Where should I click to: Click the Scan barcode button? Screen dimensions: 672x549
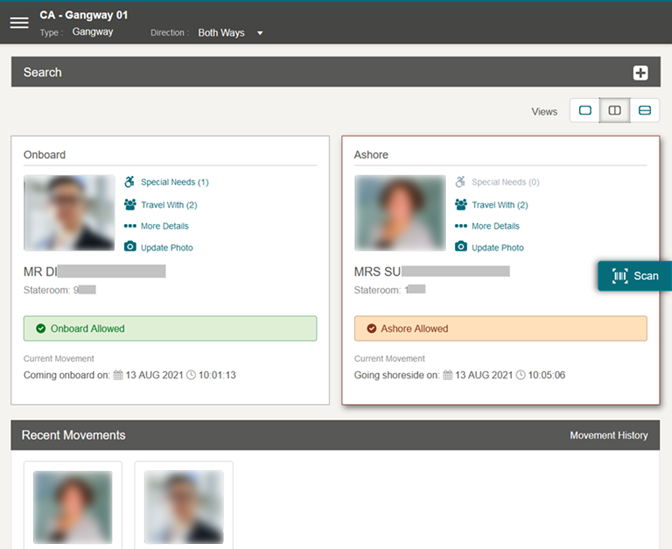coord(635,276)
